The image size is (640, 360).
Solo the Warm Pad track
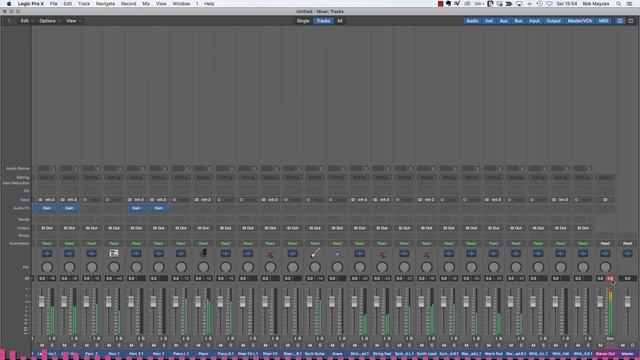(x=499, y=345)
